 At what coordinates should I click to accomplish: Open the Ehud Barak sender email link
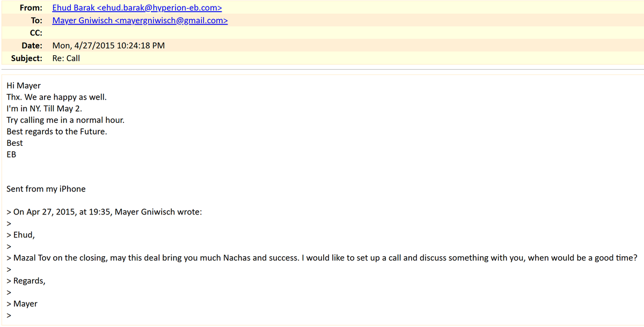[137, 8]
